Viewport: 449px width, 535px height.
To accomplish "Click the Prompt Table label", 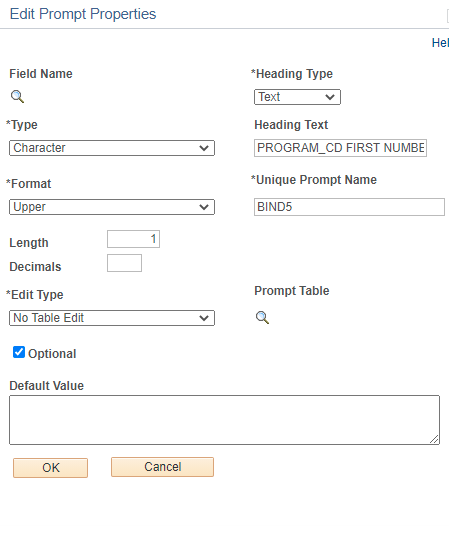I will 292,291.
